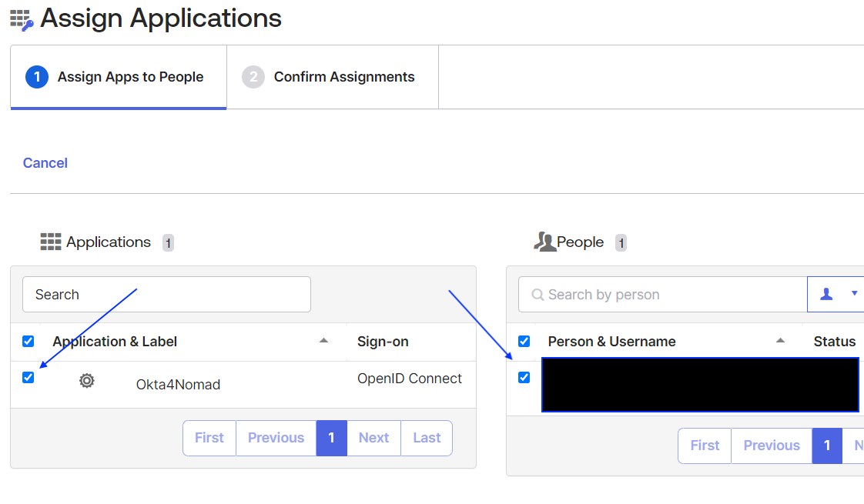Click the search magnifier in people search
The image size is (864, 504).
537,295
